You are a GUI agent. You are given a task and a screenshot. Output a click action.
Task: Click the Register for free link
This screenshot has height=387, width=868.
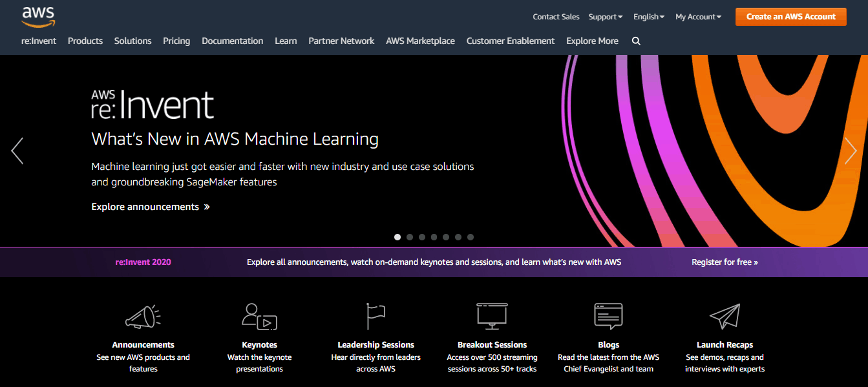point(725,262)
